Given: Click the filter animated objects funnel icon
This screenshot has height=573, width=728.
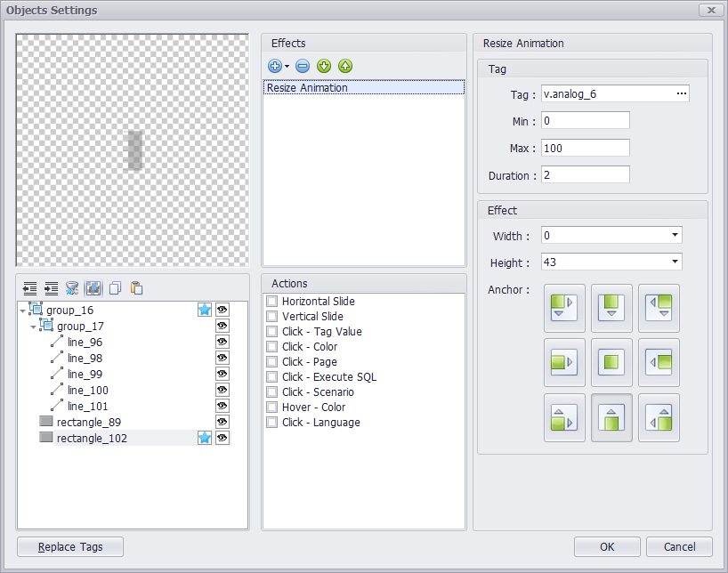Looking at the screenshot, I should pyautogui.click(x=72, y=288).
